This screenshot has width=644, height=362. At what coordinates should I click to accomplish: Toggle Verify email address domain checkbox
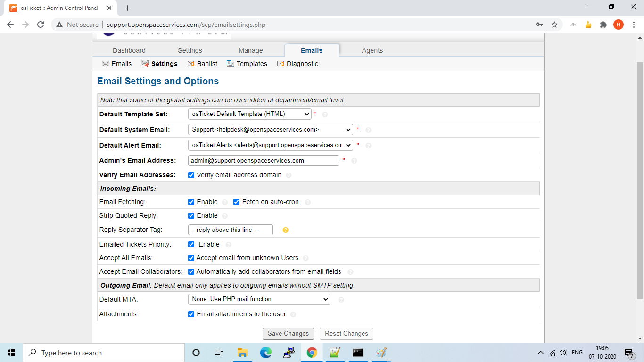click(191, 175)
